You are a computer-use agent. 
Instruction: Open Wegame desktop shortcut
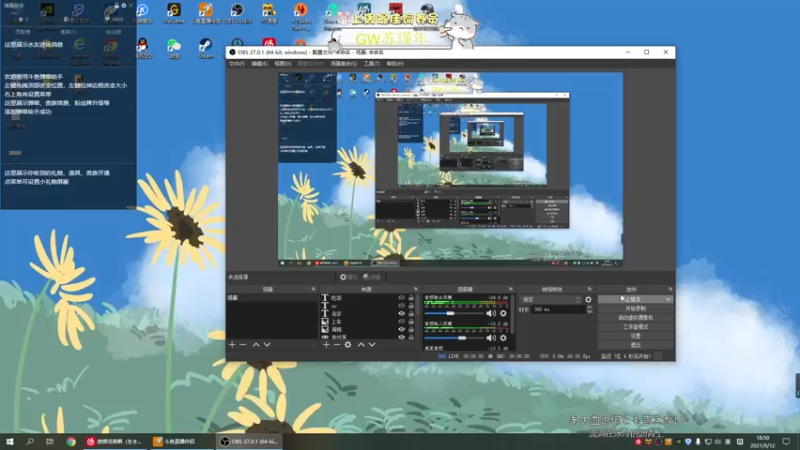(174, 14)
